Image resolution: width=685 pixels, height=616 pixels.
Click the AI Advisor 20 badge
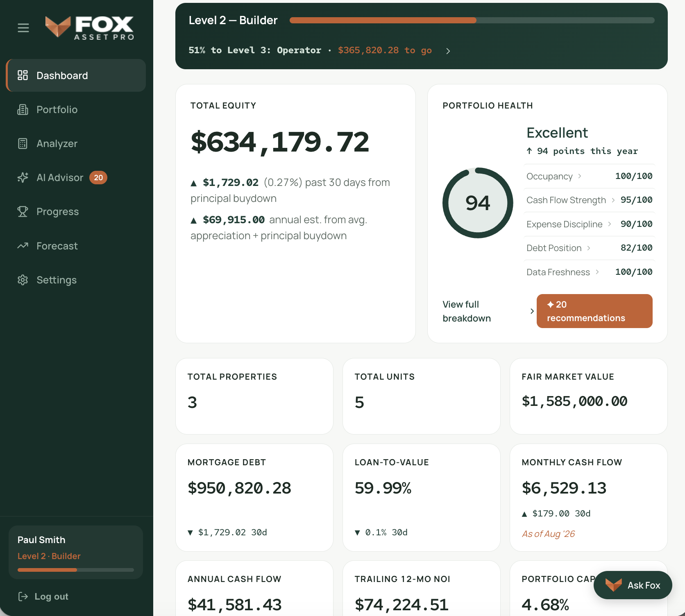pos(98,177)
